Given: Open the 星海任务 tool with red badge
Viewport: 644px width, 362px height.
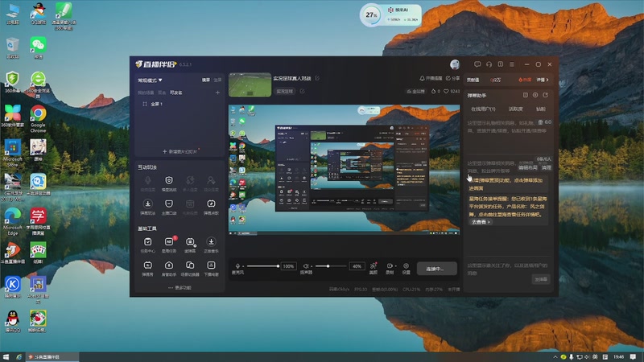Looking at the screenshot, I should 169,245.
